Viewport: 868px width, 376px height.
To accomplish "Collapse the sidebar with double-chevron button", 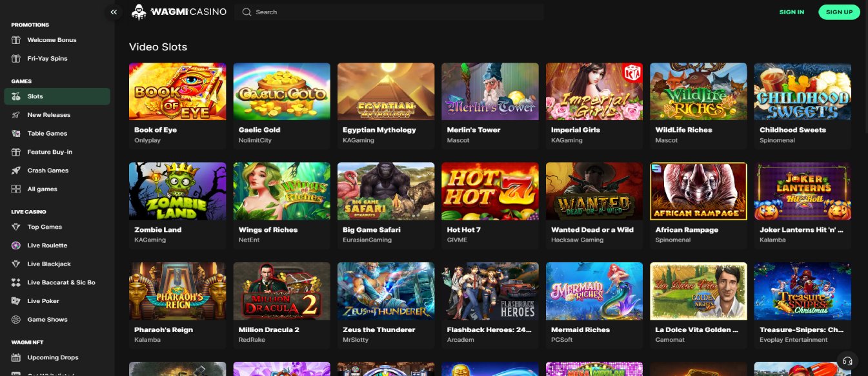I will (x=114, y=12).
